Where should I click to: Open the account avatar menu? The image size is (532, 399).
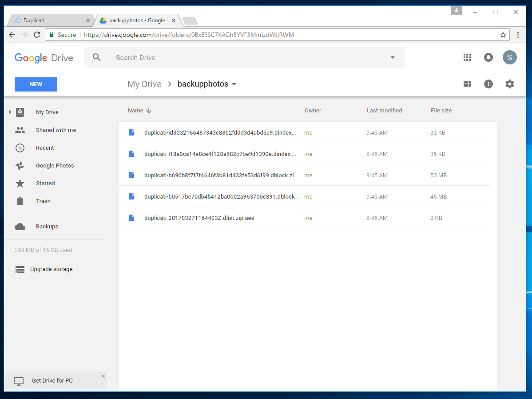tap(509, 57)
